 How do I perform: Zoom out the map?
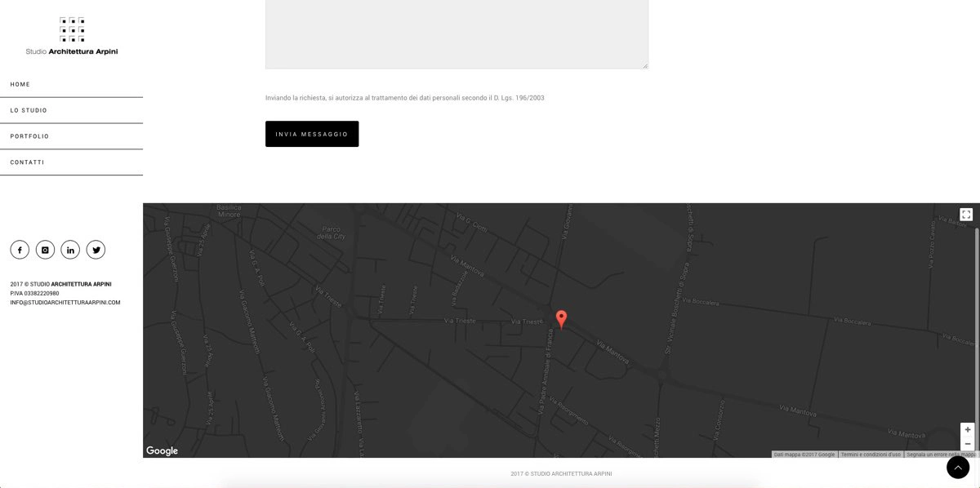click(968, 444)
